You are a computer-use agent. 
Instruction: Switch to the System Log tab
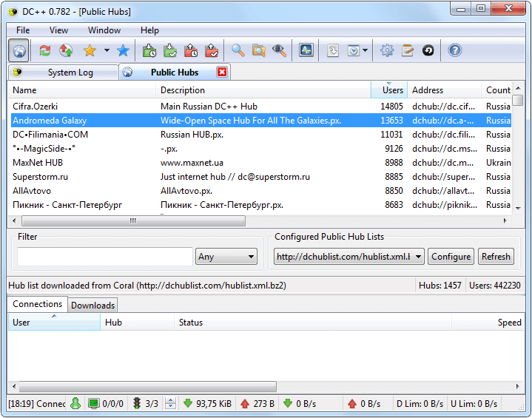64,73
